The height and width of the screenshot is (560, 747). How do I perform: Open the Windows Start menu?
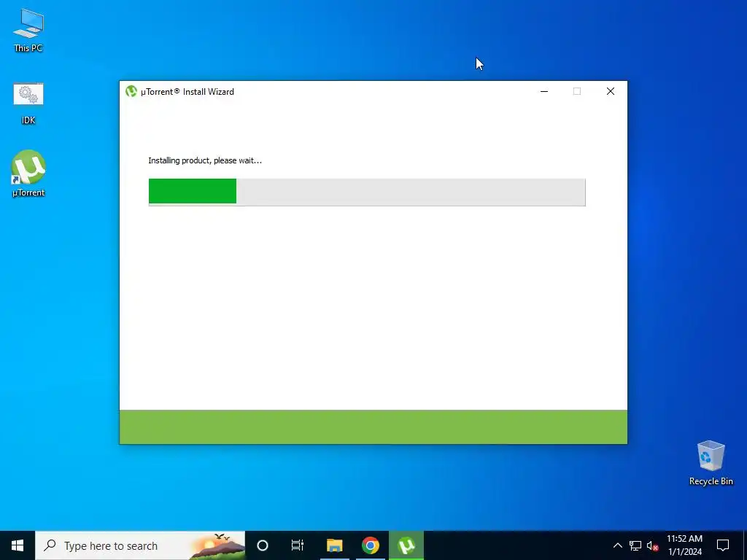click(x=18, y=545)
